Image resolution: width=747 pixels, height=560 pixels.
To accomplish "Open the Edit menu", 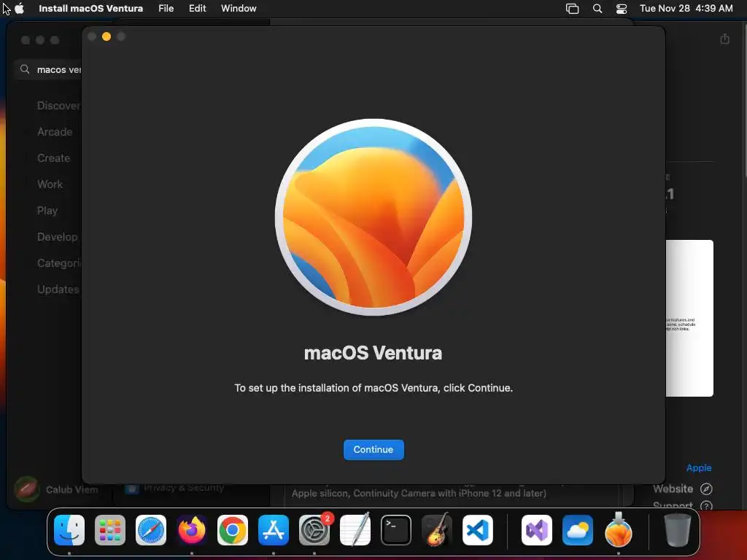I will click(197, 8).
